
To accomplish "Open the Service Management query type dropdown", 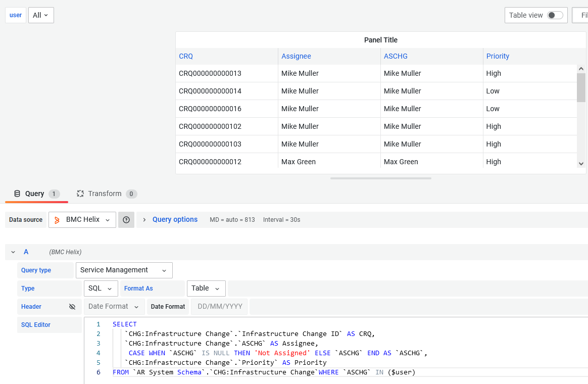I will click(x=124, y=270).
